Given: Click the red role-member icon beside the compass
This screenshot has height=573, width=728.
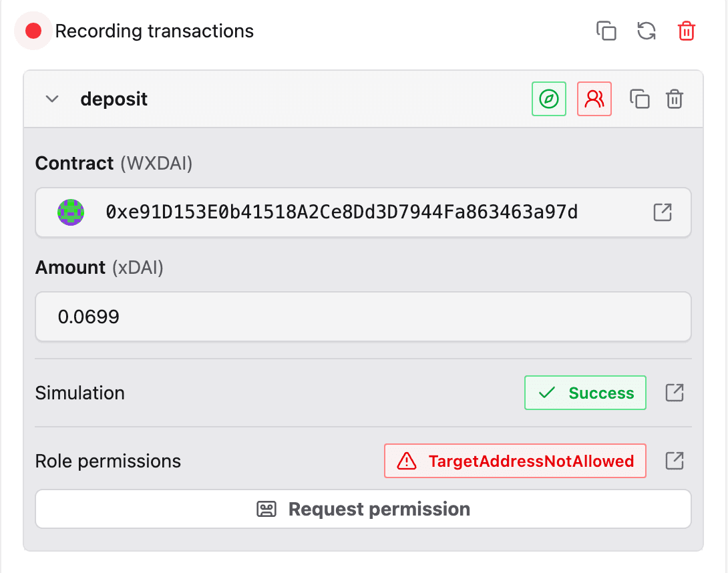Looking at the screenshot, I should pyautogui.click(x=594, y=99).
